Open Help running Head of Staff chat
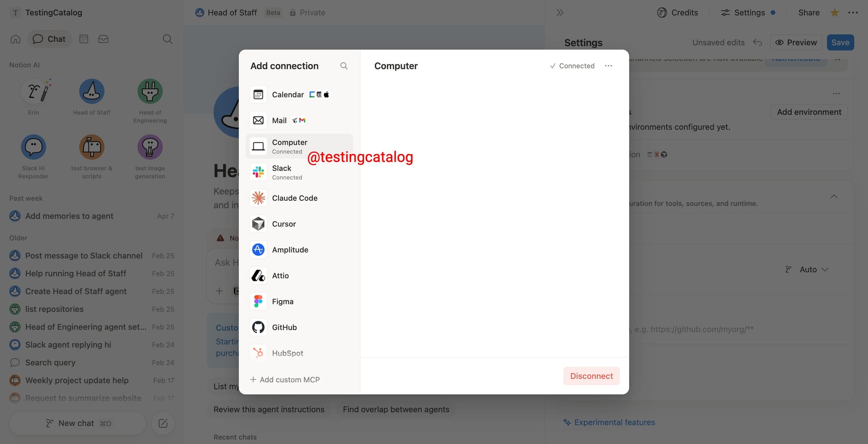Viewport: 868px width, 444px height. pyautogui.click(x=92, y=273)
